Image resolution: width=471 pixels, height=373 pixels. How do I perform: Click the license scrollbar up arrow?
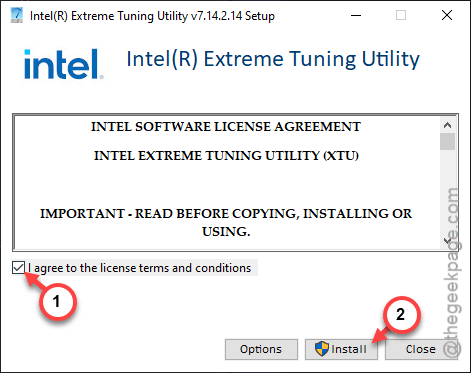pos(447,125)
